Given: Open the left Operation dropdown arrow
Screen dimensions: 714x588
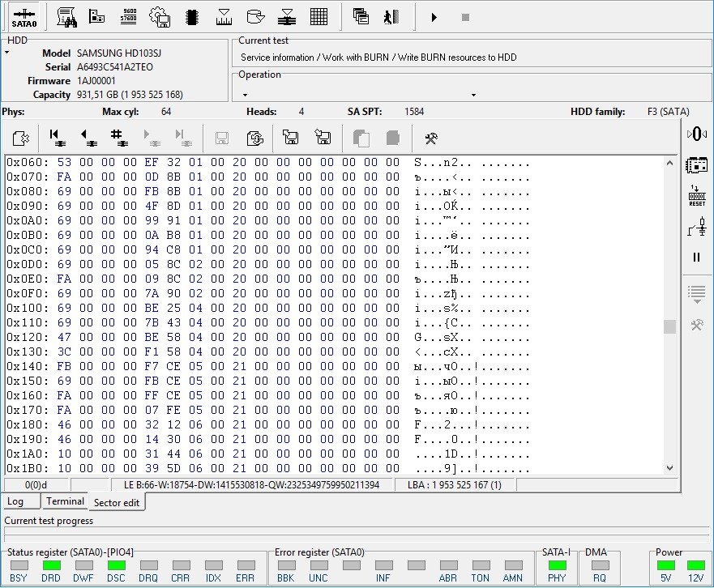Looking at the screenshot, I should 245,95.
